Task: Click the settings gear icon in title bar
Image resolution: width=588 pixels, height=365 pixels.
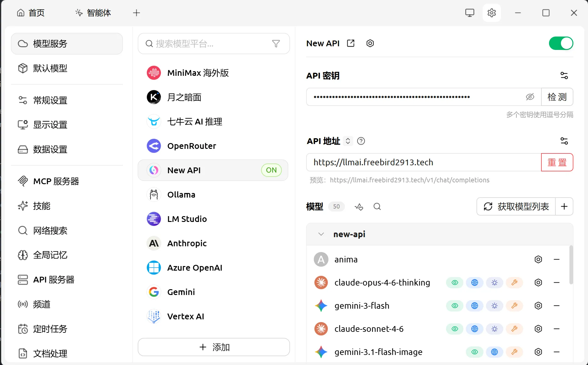Action: (492, 13)
